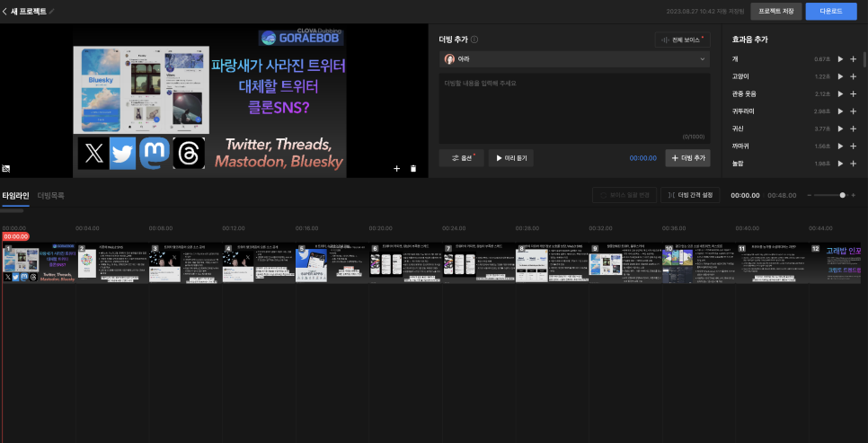Image resolution: width=868 pixels, height=443 pixels.
Task: Expand the 아라 voice dropdown
Action: click(574, 58)
